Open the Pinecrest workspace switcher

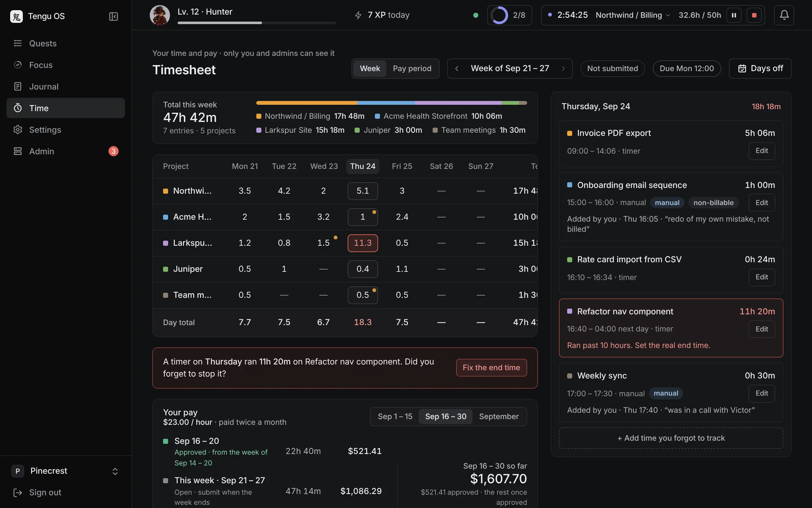(65, 471)
